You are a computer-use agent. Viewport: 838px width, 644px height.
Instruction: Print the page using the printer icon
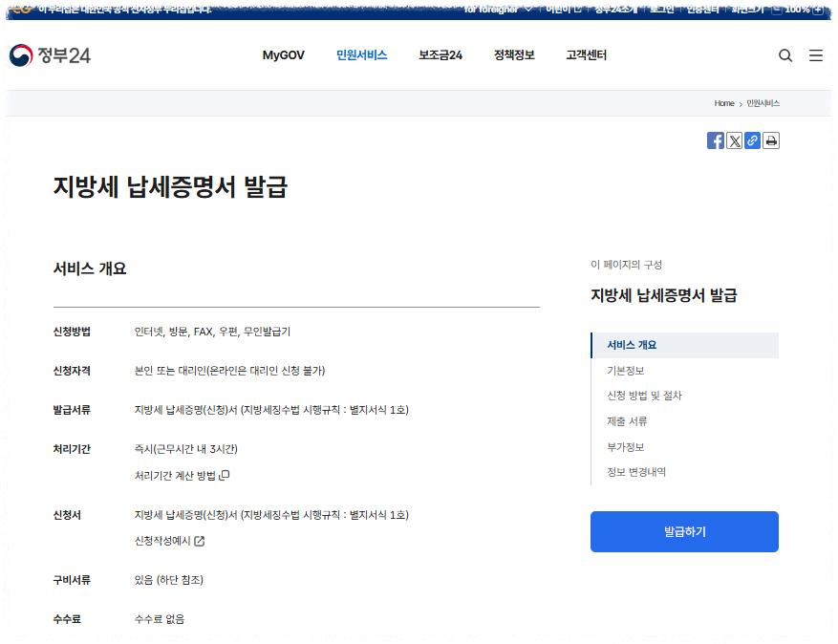771,140
